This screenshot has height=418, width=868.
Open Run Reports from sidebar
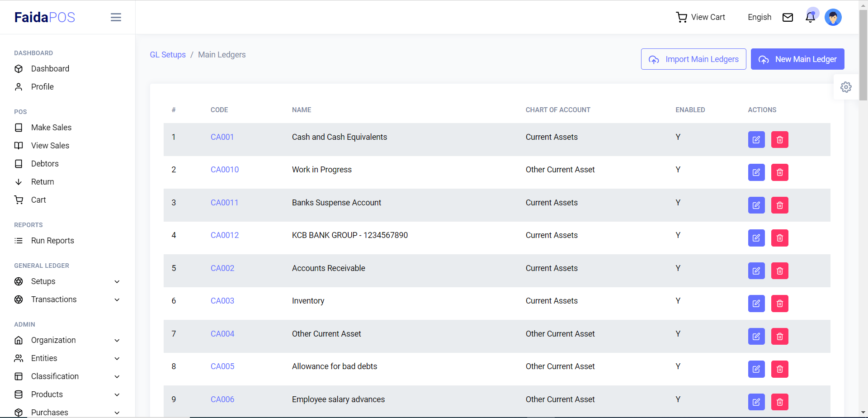[x=52, y=241]
